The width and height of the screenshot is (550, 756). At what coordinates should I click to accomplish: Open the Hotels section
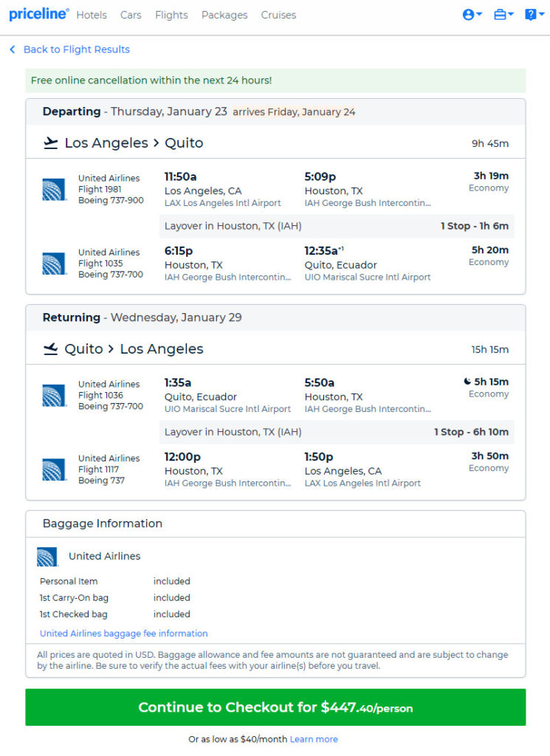[92, 15]
